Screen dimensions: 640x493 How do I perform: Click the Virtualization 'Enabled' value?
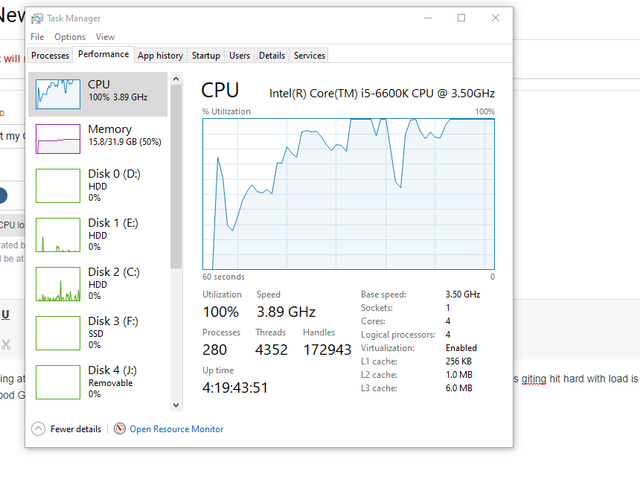(x=461, y=348)
